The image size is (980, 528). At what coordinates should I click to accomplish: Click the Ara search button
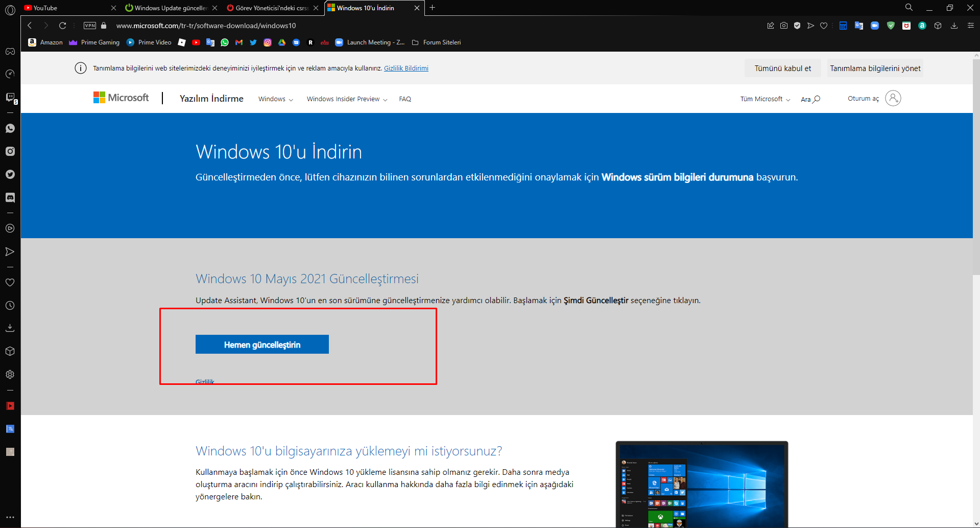click(x=810, y=99)
